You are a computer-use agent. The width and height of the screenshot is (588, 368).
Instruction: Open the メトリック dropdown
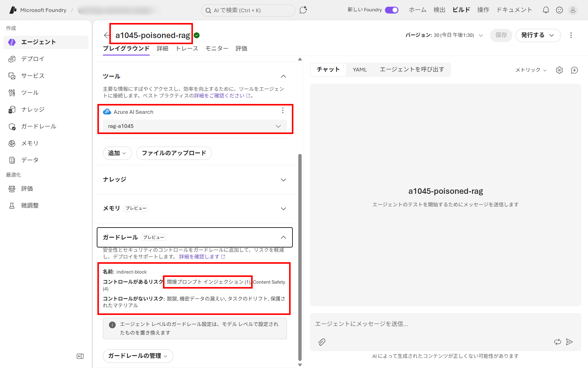531,70
